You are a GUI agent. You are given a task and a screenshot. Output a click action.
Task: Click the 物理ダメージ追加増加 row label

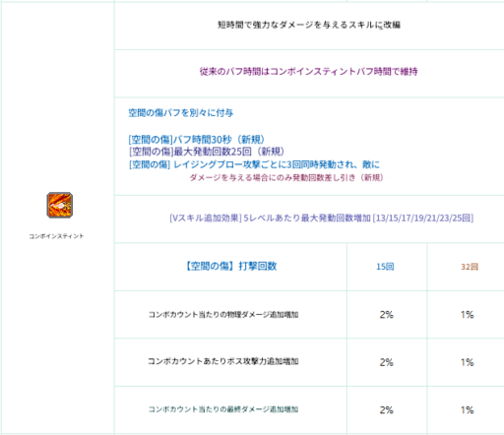tap(223, 315)
